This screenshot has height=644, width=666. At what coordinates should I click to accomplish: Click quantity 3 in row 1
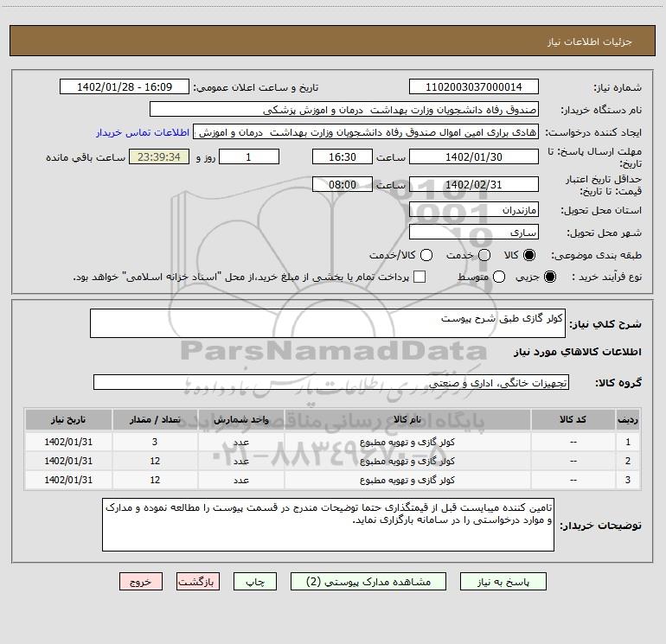(x=155, y=442)
